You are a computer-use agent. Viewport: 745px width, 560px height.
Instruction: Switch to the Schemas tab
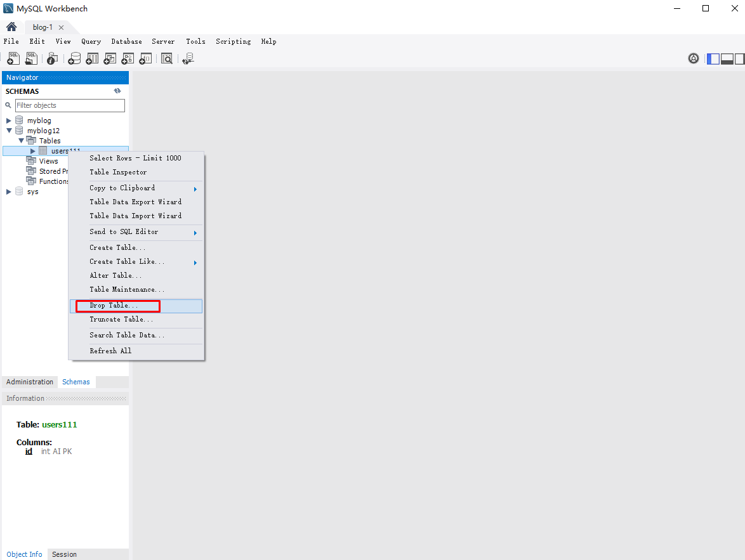click(76, 382)
